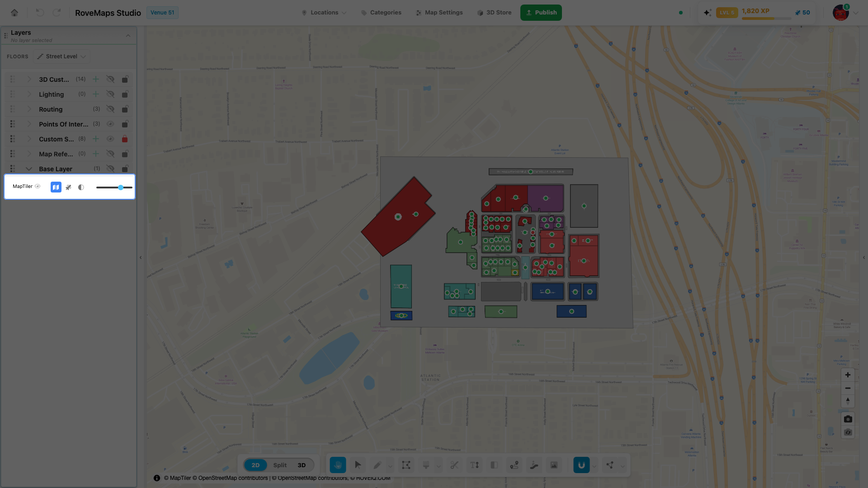Reset the map compass north
This screenshot has height=488, width=868.
tap(848, 401)
